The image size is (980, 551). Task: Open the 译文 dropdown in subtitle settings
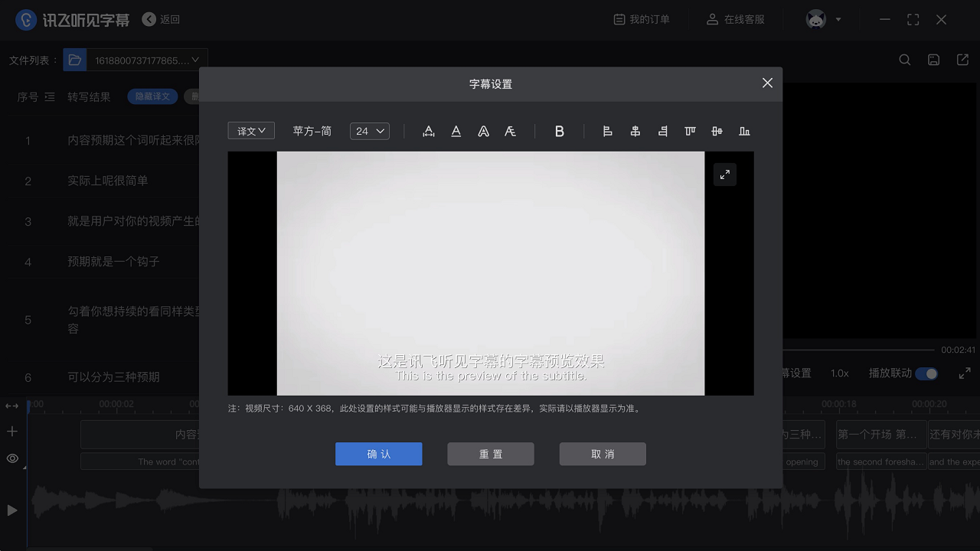click(x=251, y=131)
